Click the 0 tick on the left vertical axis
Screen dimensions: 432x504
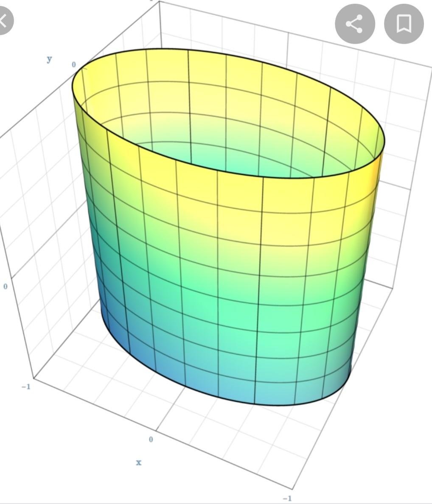(6, 286)
